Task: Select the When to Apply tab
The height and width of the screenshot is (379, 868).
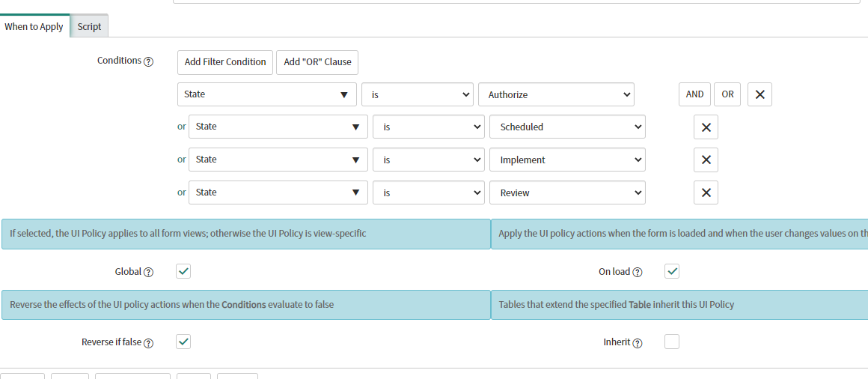Action: [34, 26]
